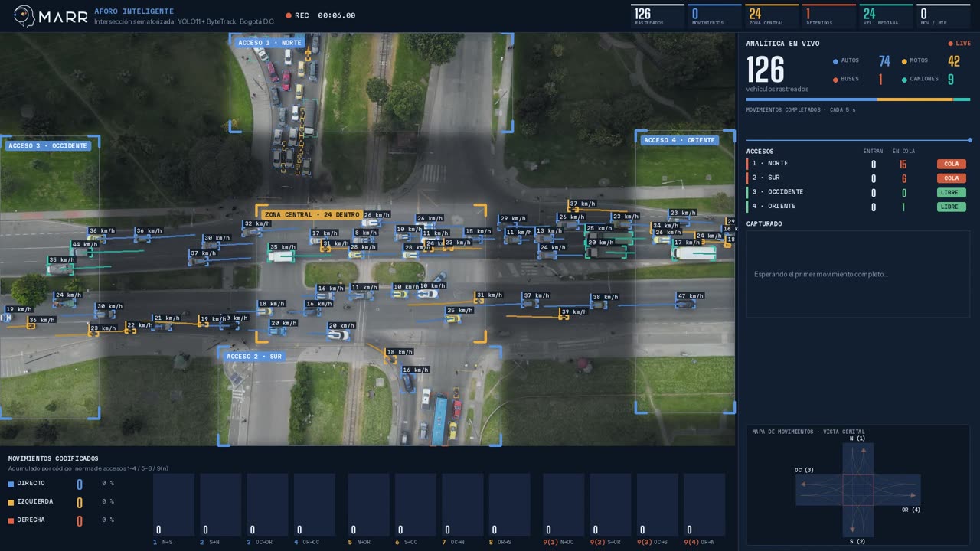Click the red DERECHA legend square

point(11,520)
